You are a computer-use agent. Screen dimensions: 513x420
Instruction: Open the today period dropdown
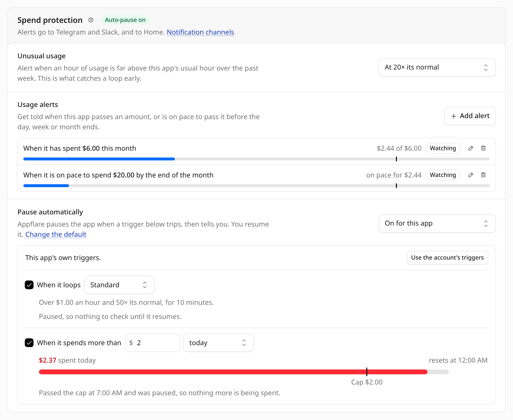[x=218, y=343]
